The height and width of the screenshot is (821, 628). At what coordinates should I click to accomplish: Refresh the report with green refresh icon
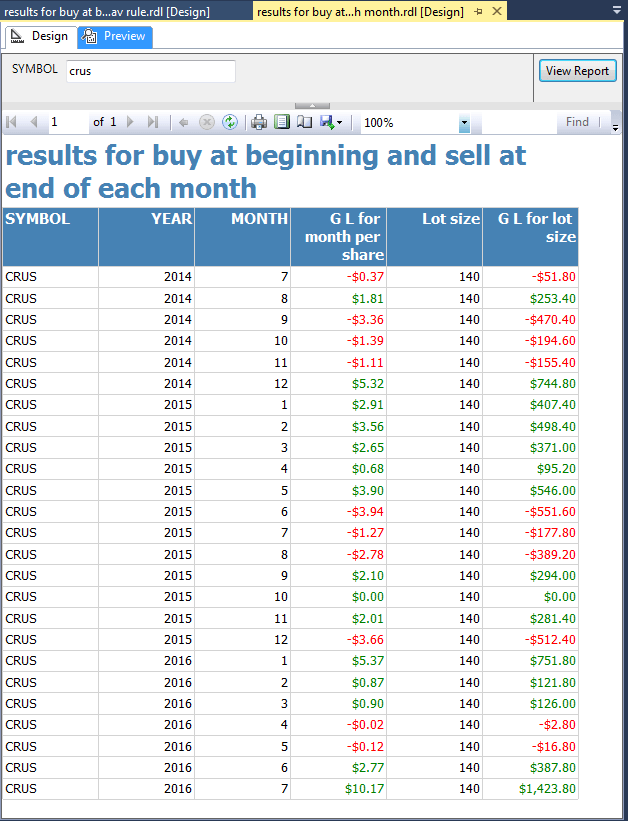point(230,122)
